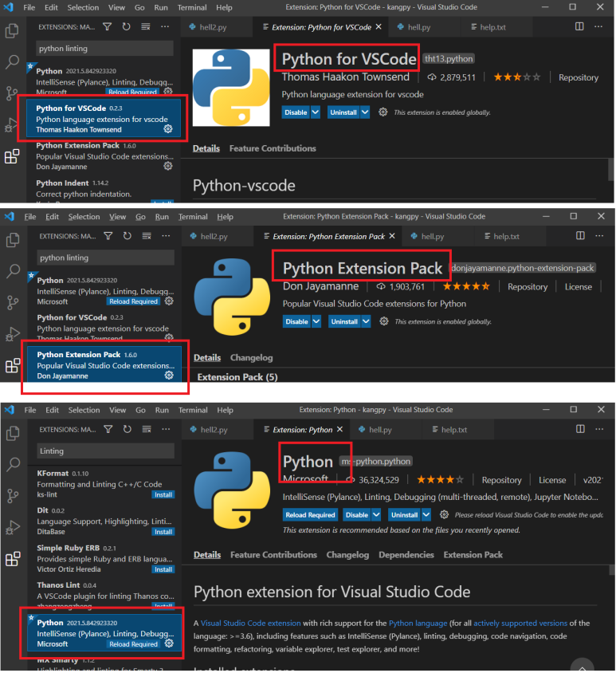Open Explorer icon in middle window activity bar

coord(13,240)
